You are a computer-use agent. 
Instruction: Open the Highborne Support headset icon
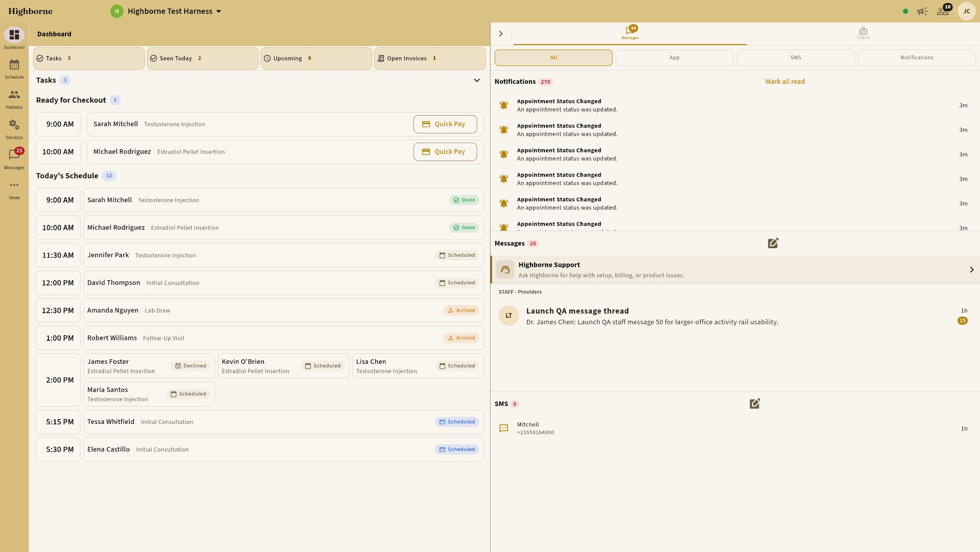(x=505, y=270)
